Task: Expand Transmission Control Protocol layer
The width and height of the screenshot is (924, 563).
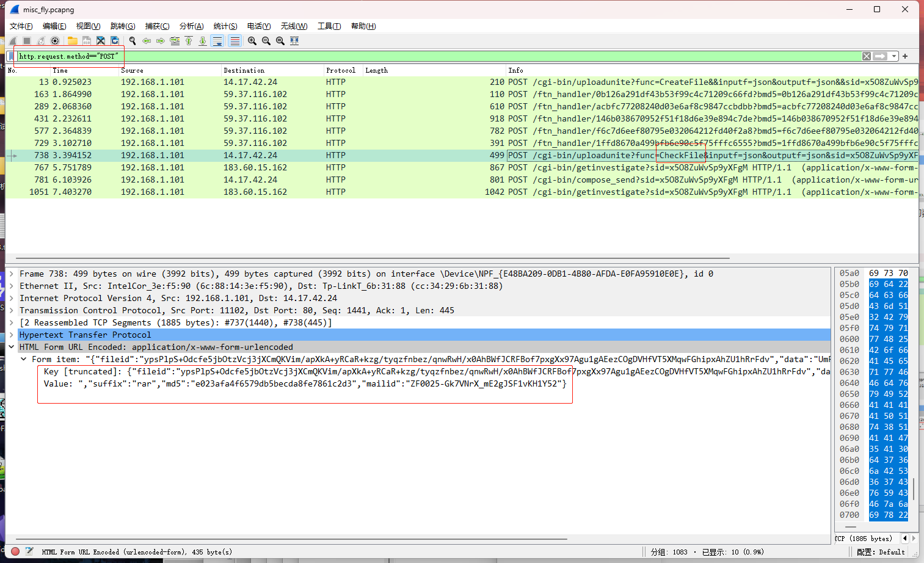Action: pyautogui.click(x=12, y=310)
